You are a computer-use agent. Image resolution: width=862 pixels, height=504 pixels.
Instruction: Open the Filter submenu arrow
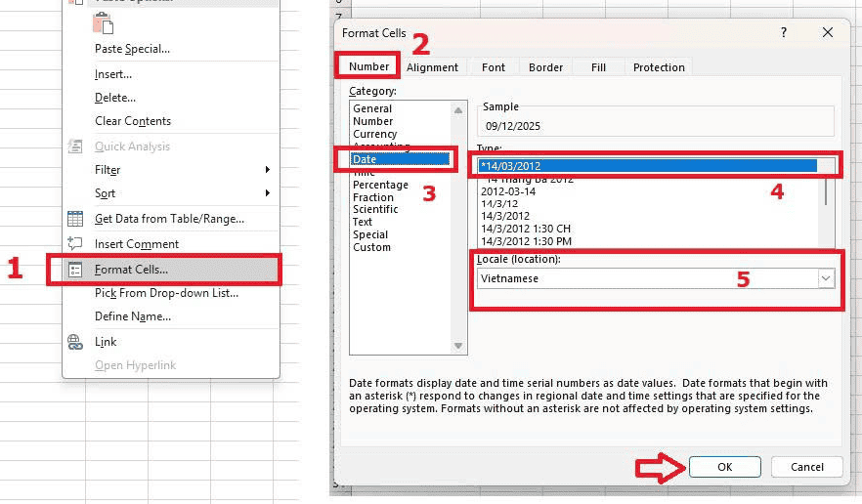click(x=267, y=170)
